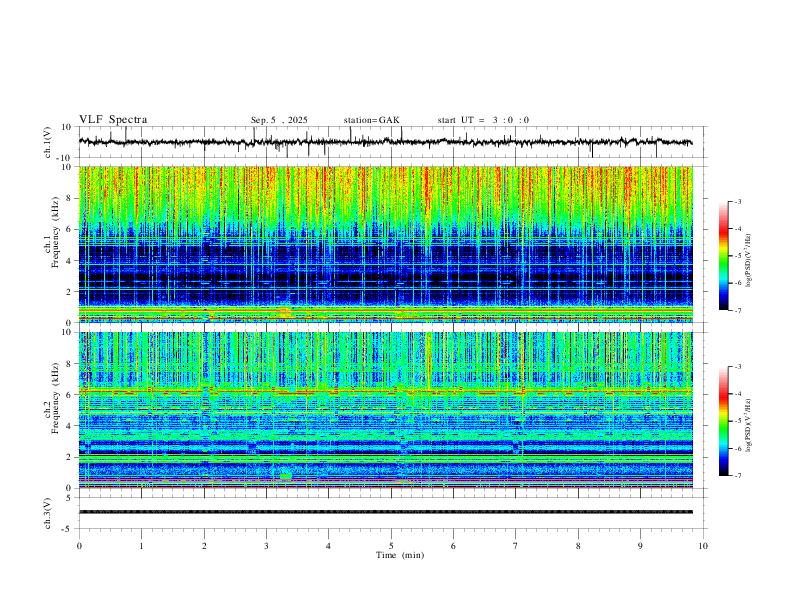Click the ch.1 spectrogram panel
The height and width of the screenshot is (612, 792).
(x=385, y=244)
